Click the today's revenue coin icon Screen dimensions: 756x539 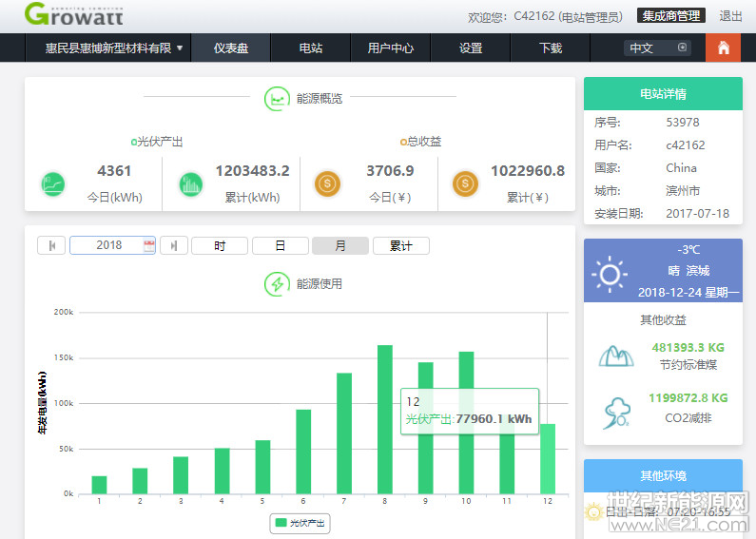pyautogui.click(x=327, y=183)
